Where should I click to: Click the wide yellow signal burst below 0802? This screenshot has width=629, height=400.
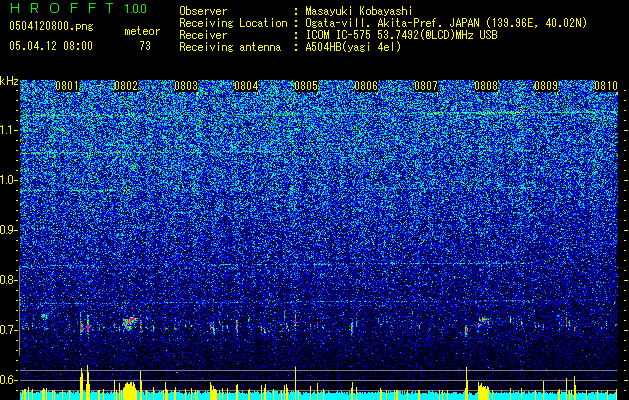[130, 391]
